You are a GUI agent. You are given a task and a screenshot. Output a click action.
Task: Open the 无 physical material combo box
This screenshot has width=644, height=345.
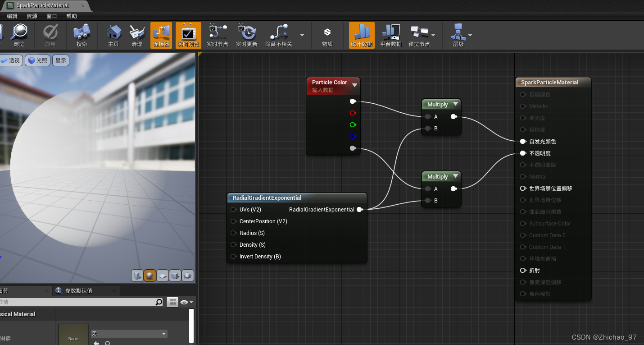(129, 334)
